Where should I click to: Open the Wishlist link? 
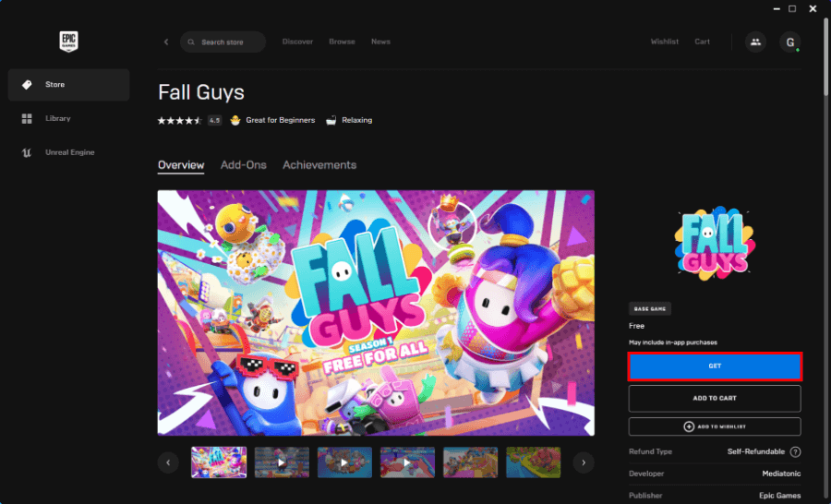(665, 42)
